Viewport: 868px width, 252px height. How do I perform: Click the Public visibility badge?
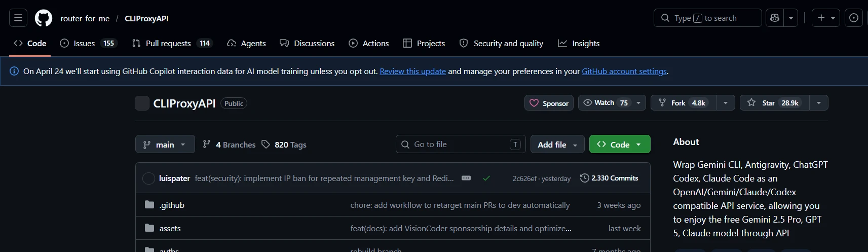click(x=234, y=103)
